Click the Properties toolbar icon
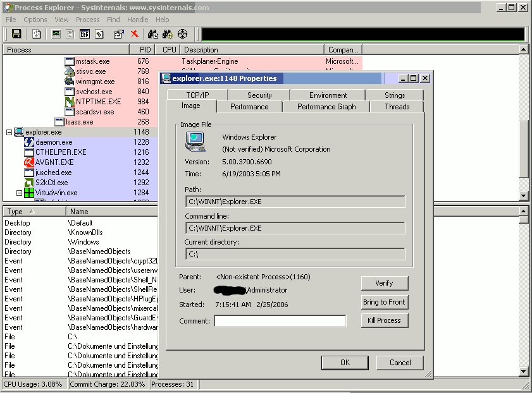 (119, 34)
